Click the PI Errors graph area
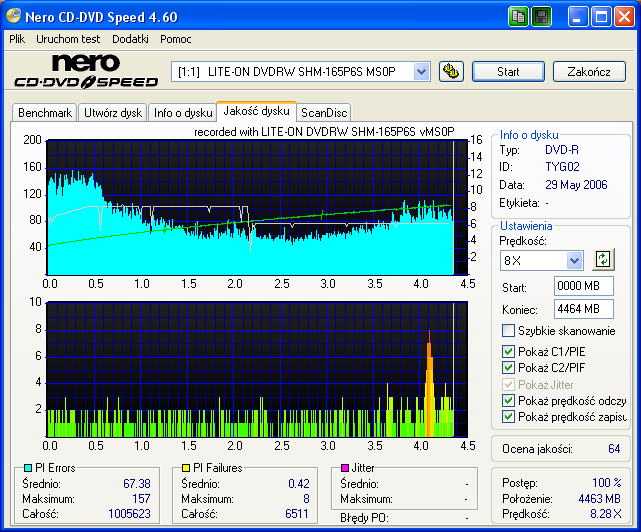The height and width of the screenshot is (532, 641). [257, 207]
